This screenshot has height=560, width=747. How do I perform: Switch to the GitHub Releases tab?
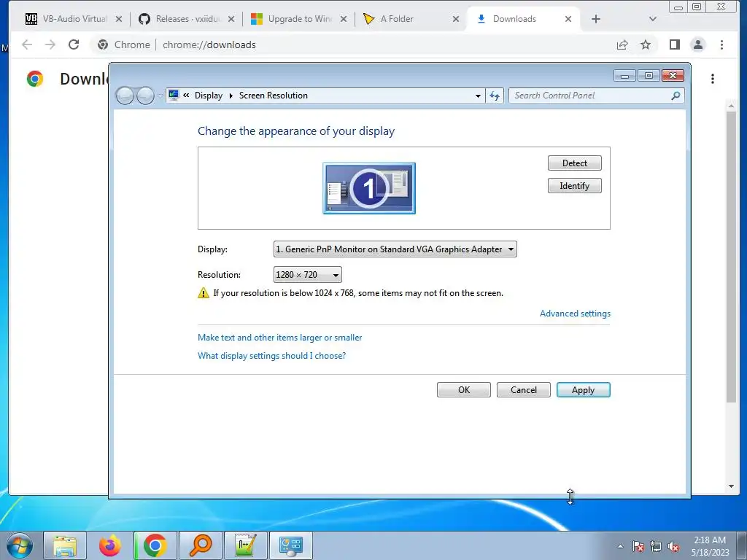pos(187,19)
